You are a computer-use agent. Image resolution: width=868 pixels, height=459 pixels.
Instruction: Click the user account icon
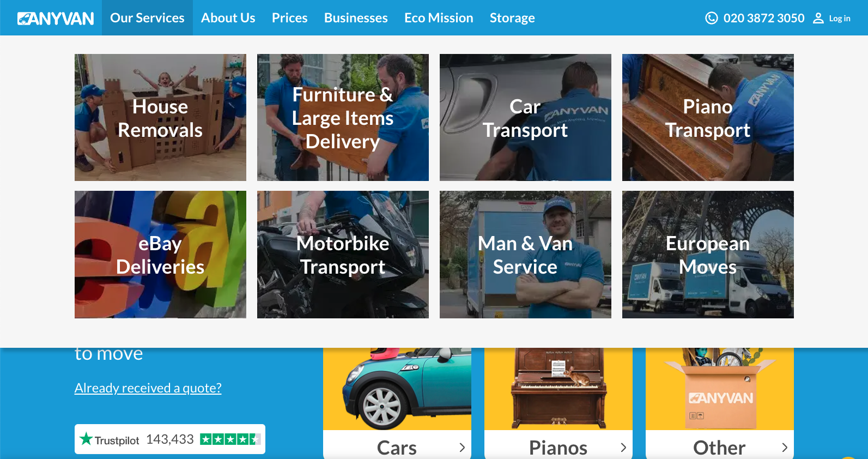(818, 19)
